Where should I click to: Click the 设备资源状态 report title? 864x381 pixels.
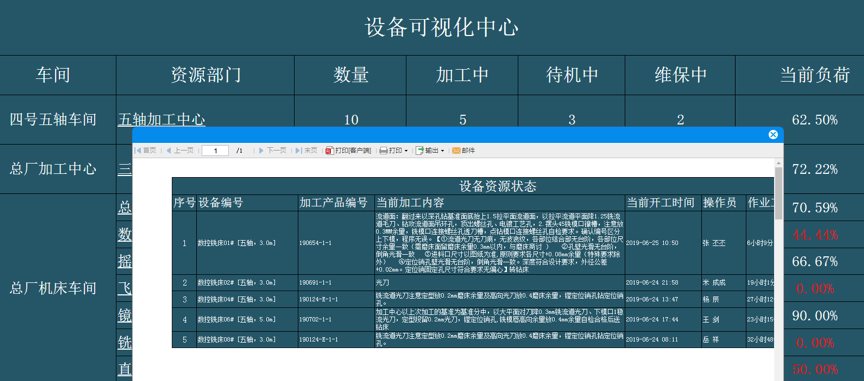tap(498, 186)
